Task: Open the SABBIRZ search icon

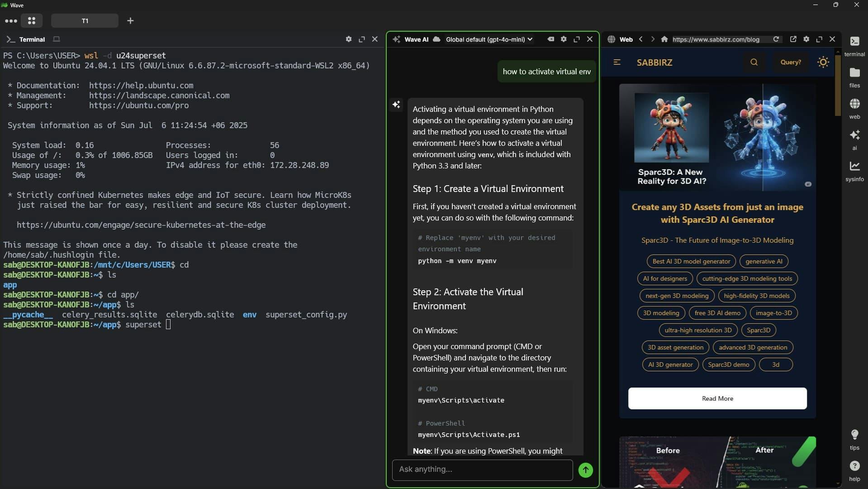Action: (754, 62)
